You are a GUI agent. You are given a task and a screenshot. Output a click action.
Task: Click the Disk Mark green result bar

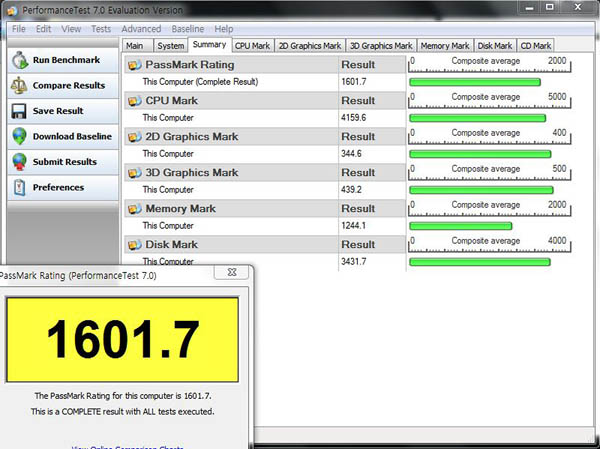pyautogui.click(x=480, y=262)
